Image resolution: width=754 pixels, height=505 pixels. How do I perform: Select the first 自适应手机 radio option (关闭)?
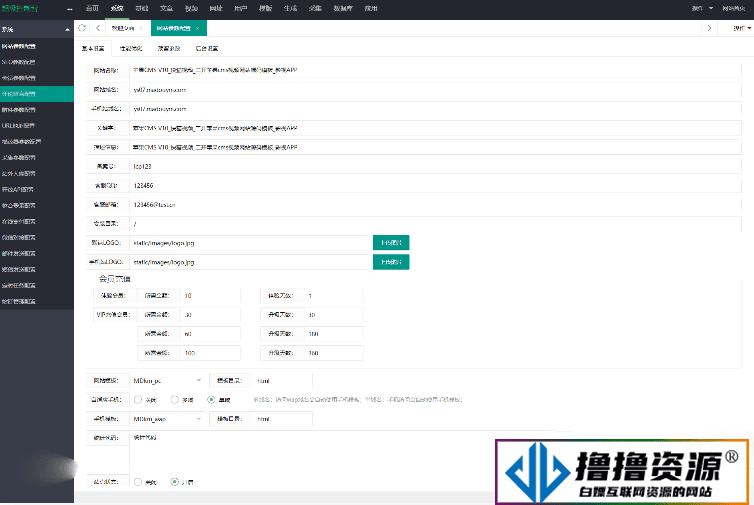(138, 400)
